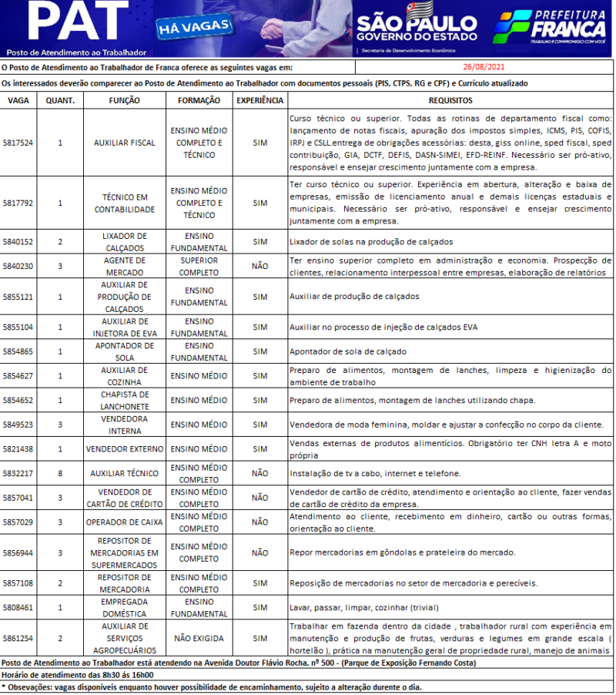Viewport: 616px width, 695px height.
Task: Click the EXPERIÊNCIA column header
Action: tap(260, 101)
